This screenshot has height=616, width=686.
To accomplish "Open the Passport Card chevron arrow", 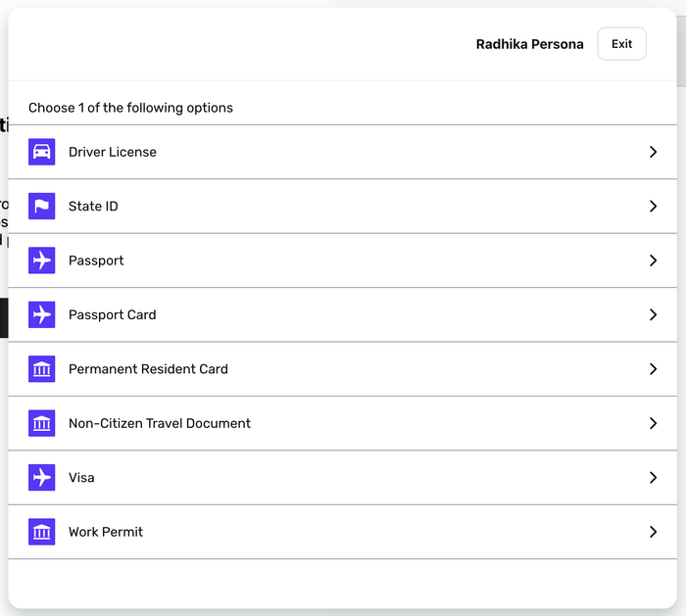I will [653, 315].
